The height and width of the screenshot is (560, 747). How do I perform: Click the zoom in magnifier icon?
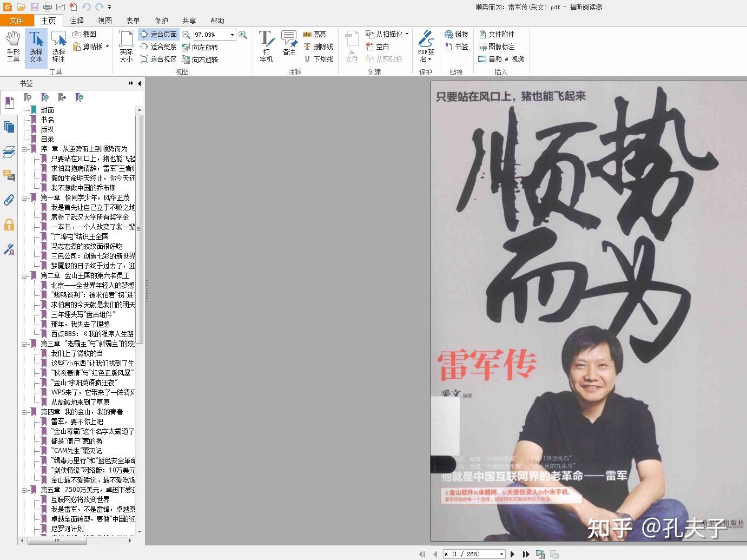[243, 35]
